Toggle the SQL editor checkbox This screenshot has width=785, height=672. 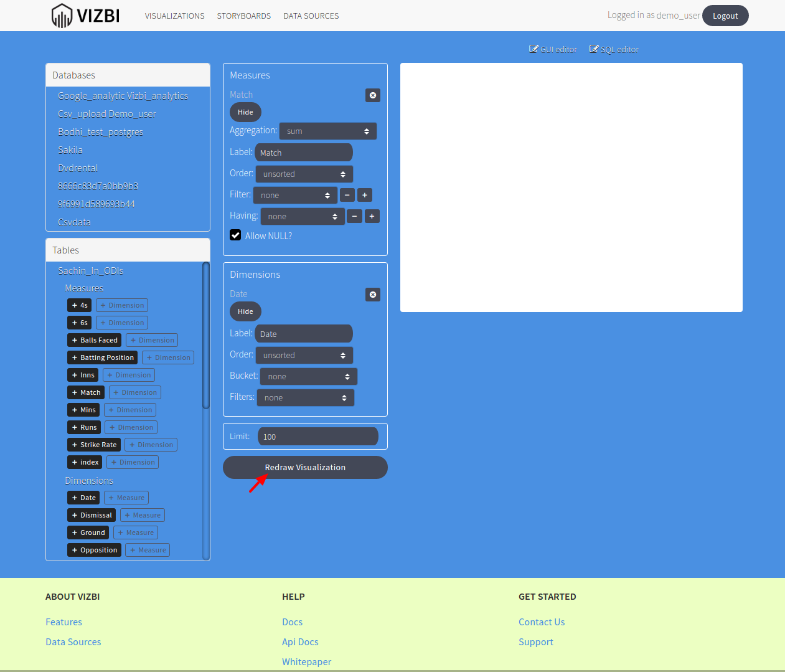coord(593,49)
